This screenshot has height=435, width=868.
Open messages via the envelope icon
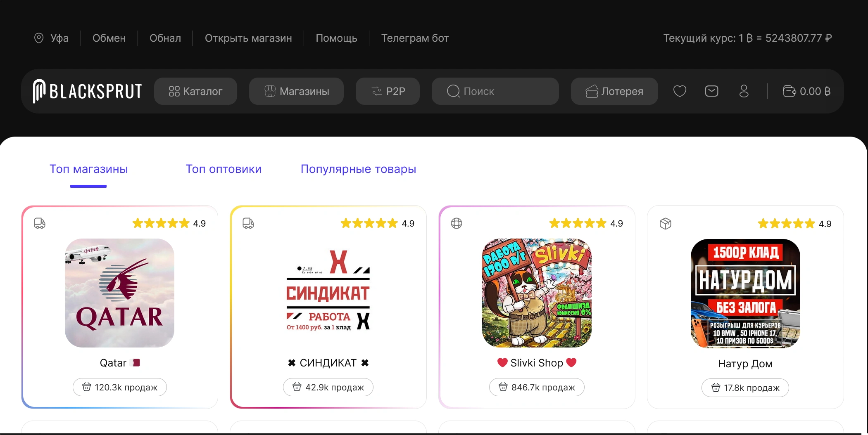point(711,91)
